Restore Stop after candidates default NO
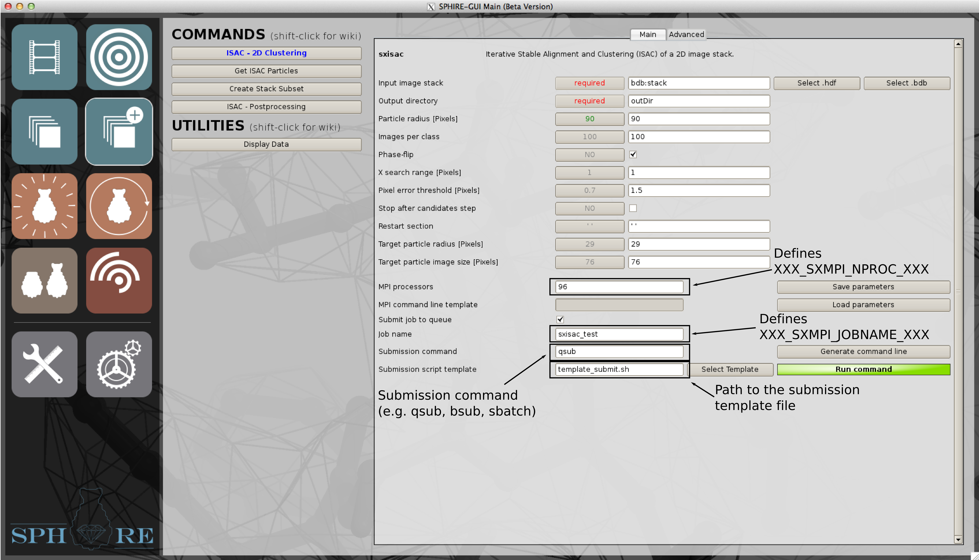 [x=590, y=208]
